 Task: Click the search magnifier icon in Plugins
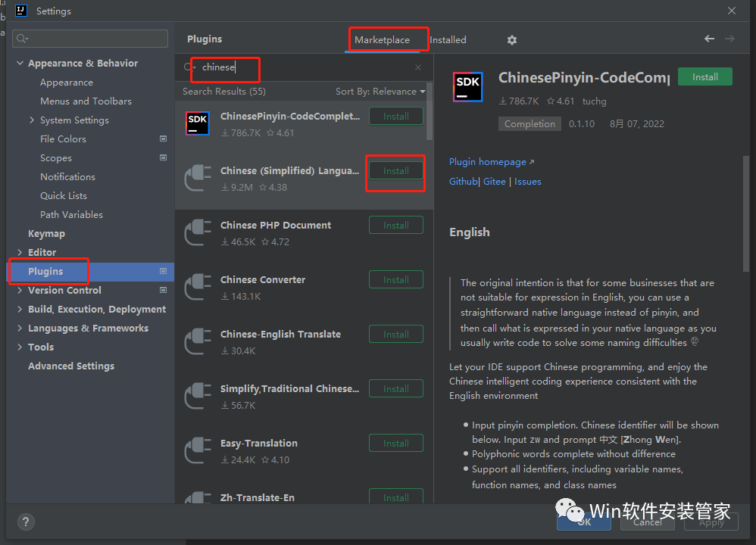[x=189, y=67]
